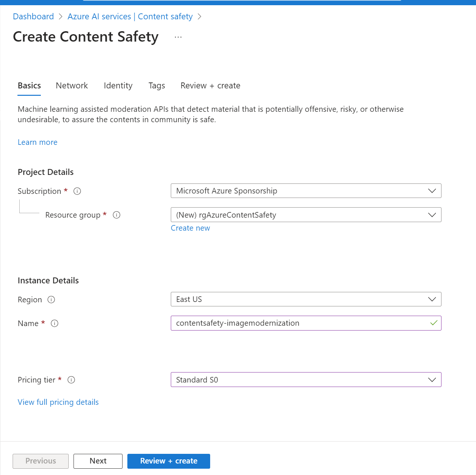This screenshot has height=475, width=476.
Task: Open View full pricing details link
Action: [x=58, y=402]
